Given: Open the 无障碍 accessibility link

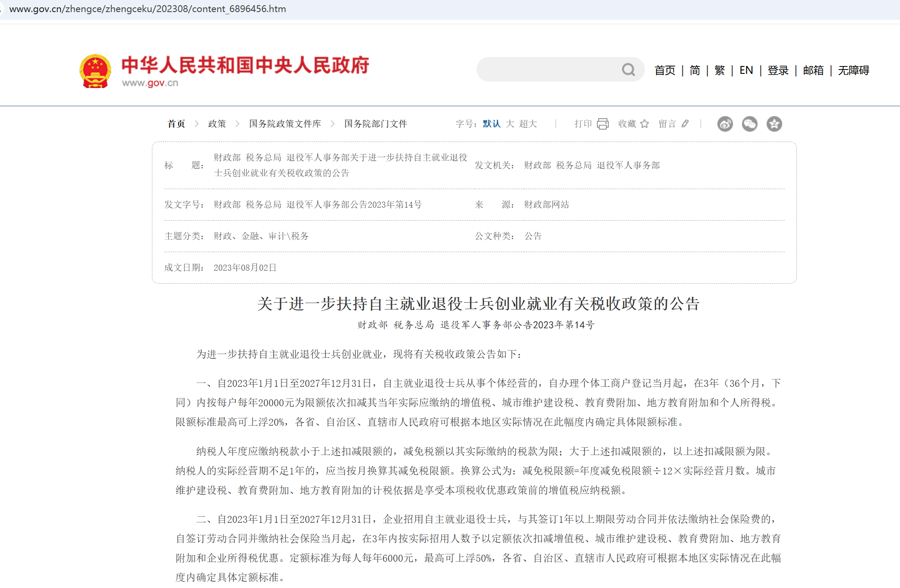Looking at the screenshot, I should click(x=853, y=70).
